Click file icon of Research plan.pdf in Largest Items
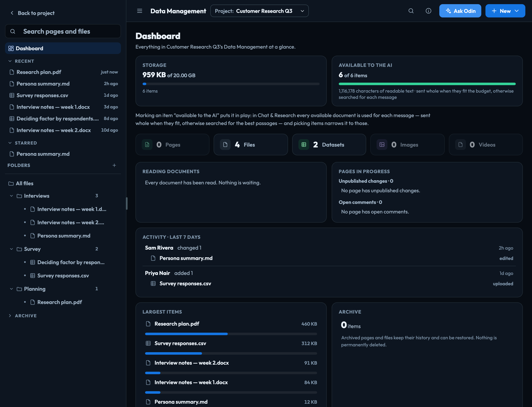 [x=148, y=324]
